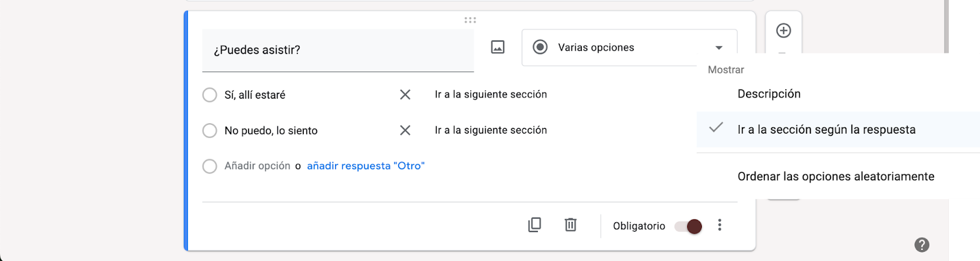
Task: Remove the "Sí, allí estaré" option
Action: (405, 94)
